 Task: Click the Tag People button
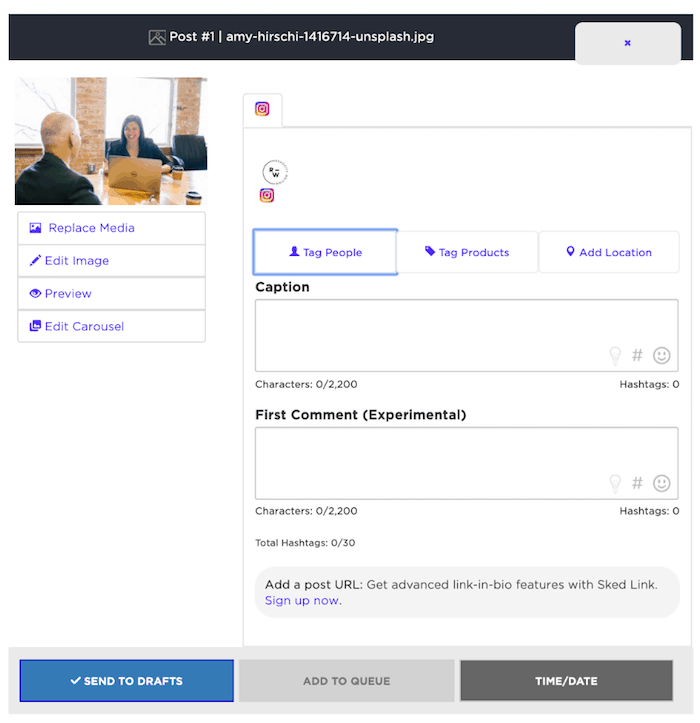(x=326, y=252)
